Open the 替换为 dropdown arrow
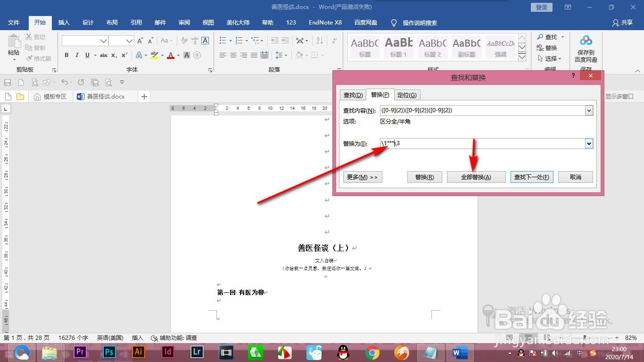 pos(588,143)
